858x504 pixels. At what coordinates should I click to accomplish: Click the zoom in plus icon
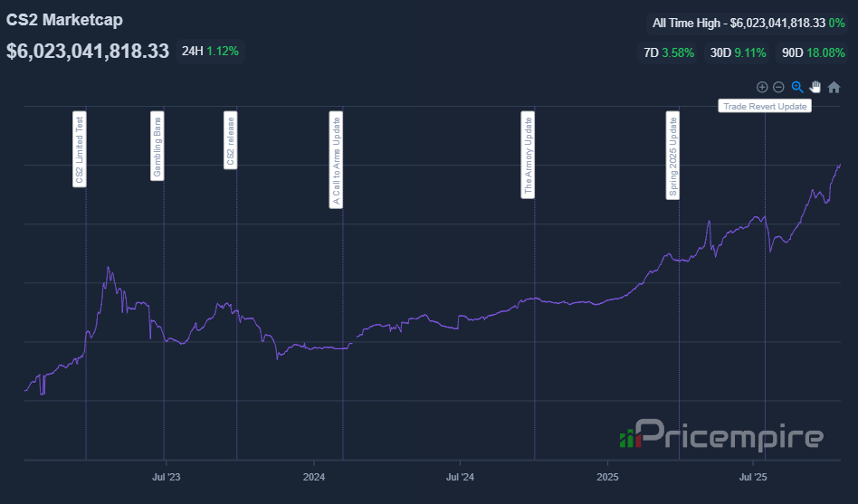pyautogui.click(x=762, y=87)
